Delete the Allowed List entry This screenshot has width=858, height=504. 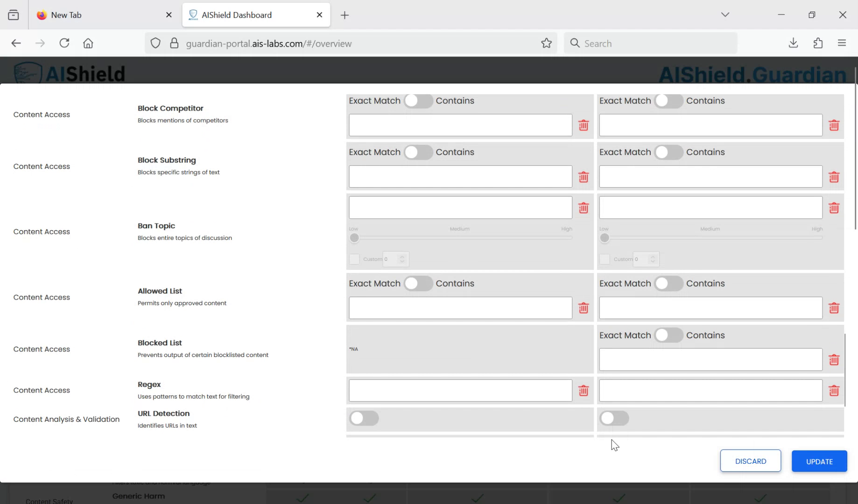pyautogui.click(x=583, y=308)
